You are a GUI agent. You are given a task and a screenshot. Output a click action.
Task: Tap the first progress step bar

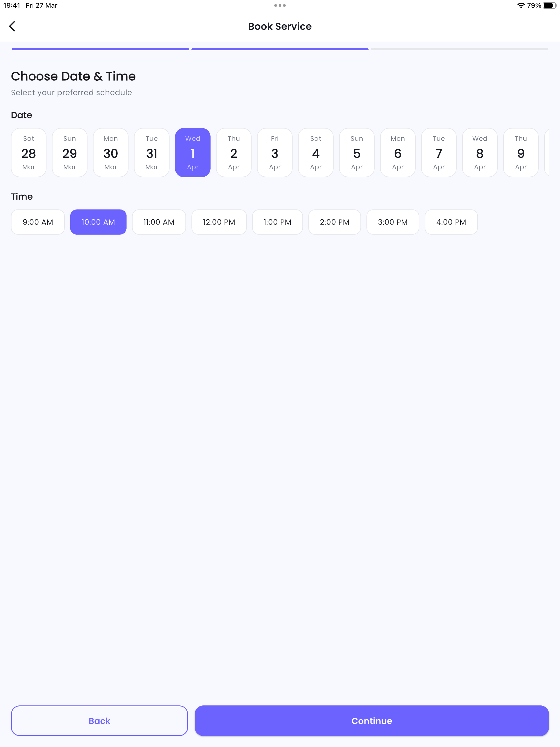coord(101,49)
